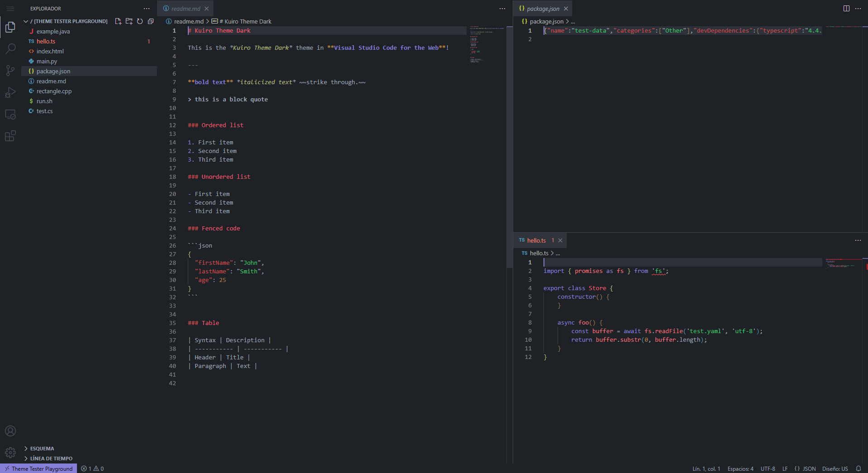Screen dimensions: 868x473
Task: Click breadcrumb chevron after hello.ts
Action: 552,253
